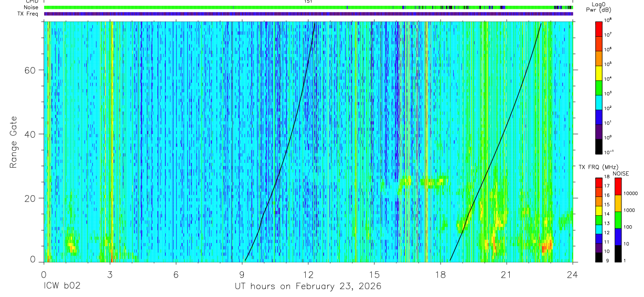This screenshot has height=297, width=644.
Task: Click the yellow segment of the TX FRQ colorbar
Action: click(598, 211)
